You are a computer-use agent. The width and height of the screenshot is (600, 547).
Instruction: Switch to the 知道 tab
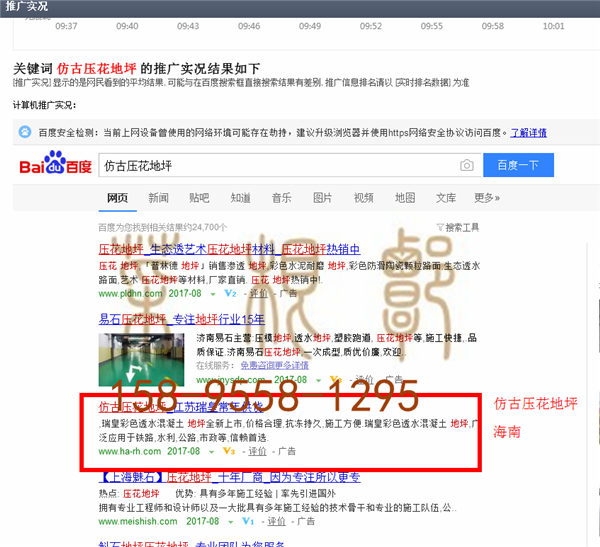point(240,198)
